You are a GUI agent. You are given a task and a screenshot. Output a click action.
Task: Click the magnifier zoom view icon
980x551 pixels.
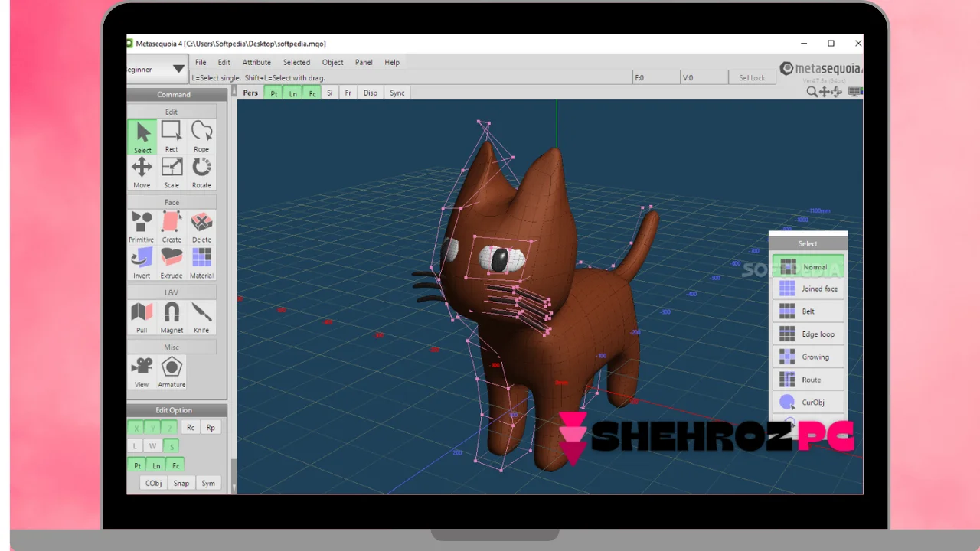[x=812, y=92]
